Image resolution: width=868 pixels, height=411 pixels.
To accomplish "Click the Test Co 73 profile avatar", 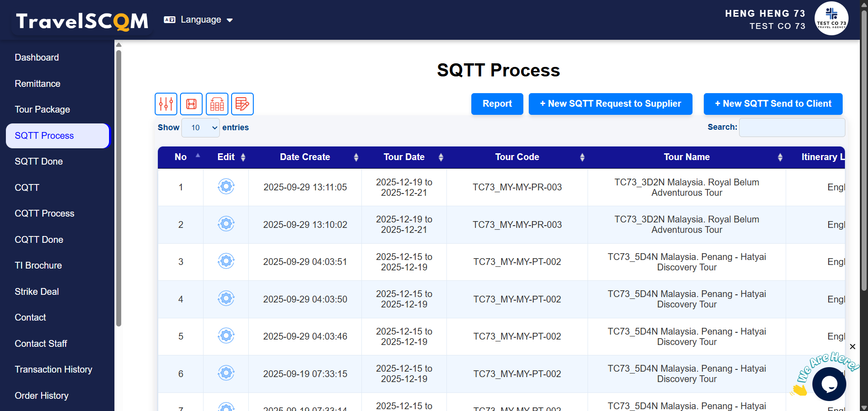I will click(x=831, y=19).
